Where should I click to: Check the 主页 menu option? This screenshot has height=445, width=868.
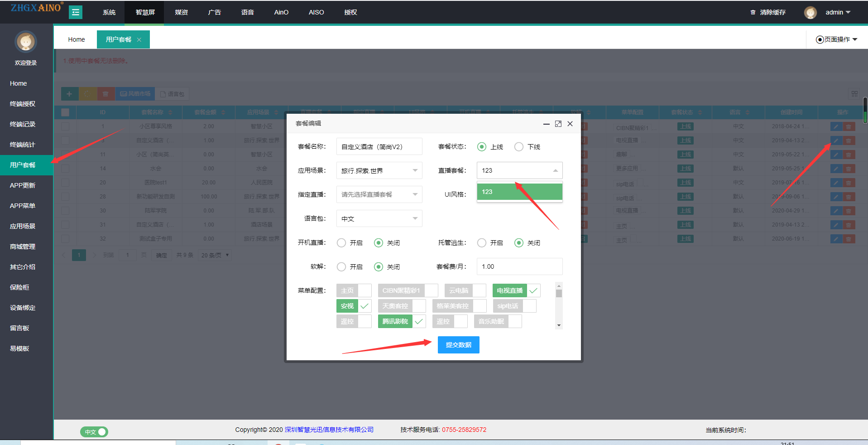coord(364,290)
